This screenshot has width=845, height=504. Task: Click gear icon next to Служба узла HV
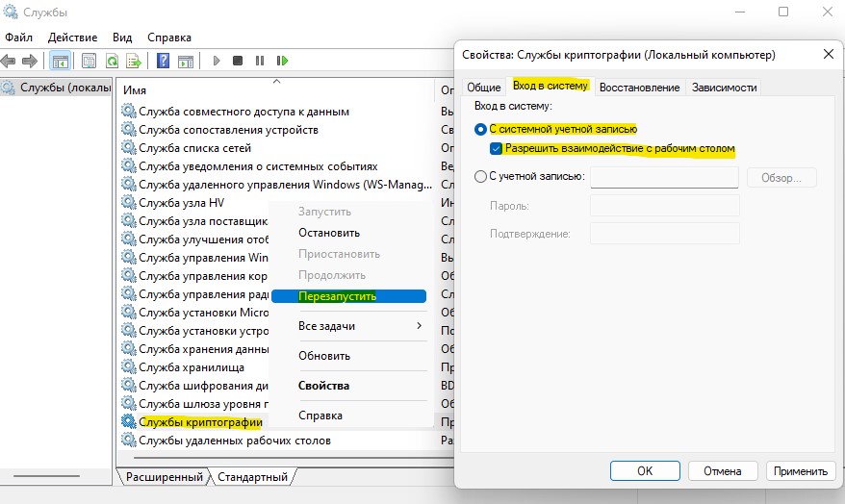coord(128,202)
